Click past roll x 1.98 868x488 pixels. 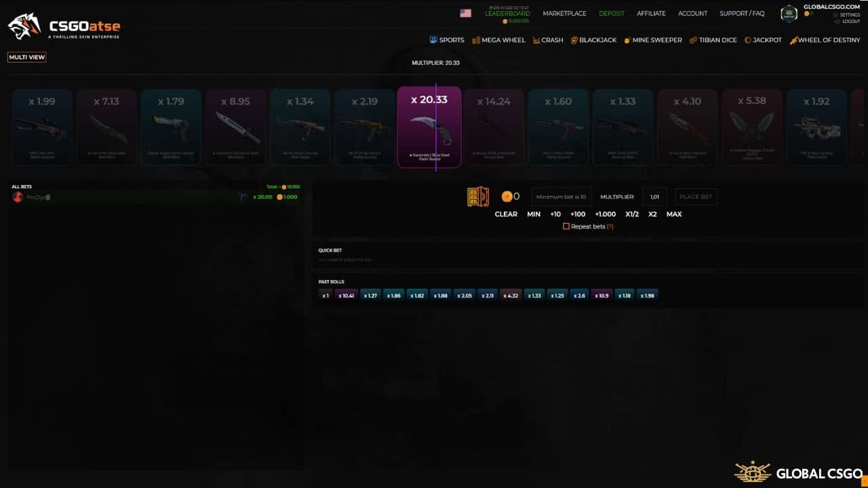point(647,296)
